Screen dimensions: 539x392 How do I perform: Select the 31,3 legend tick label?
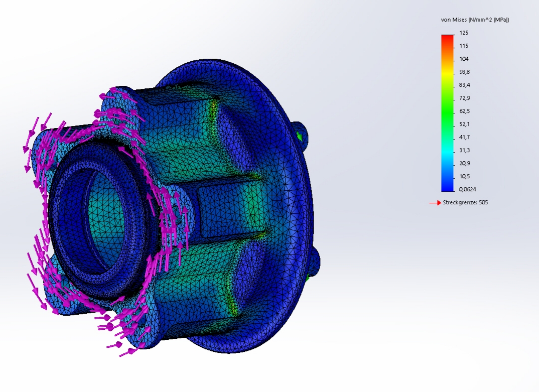(464, 151)
